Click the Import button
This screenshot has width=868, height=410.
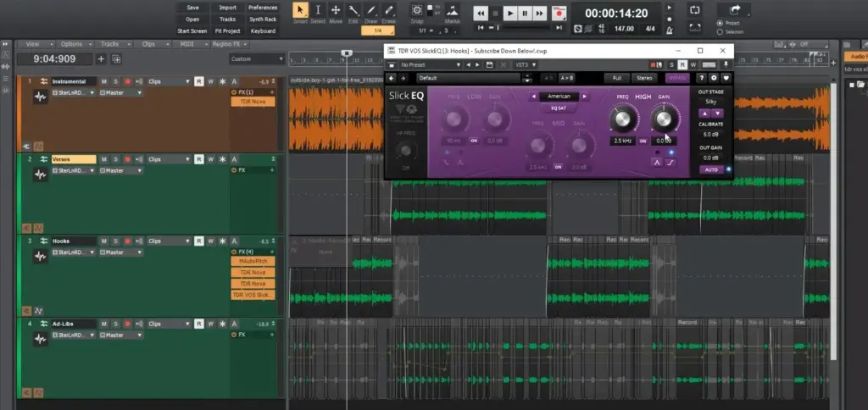pyautogui.click(x=227, y=8)
